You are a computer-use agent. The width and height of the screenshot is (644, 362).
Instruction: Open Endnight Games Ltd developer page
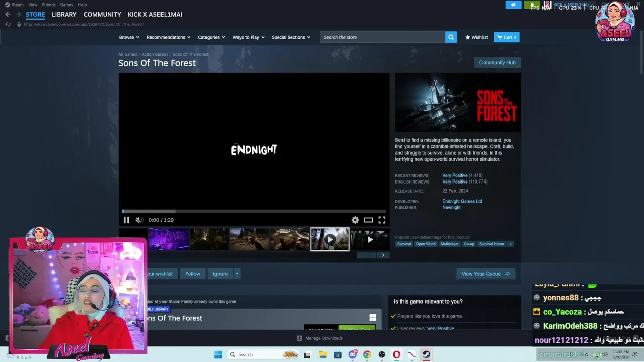coord(462,201)
